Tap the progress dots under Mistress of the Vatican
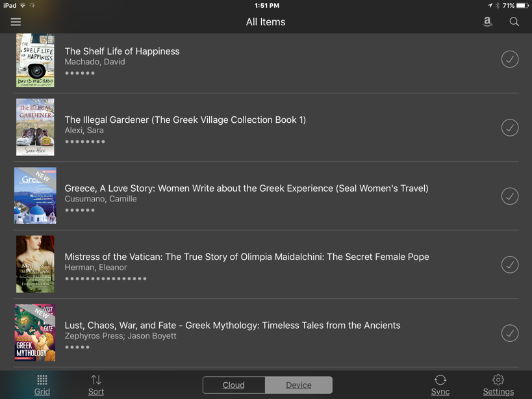 pyautogui.click(x=105, y=279)
